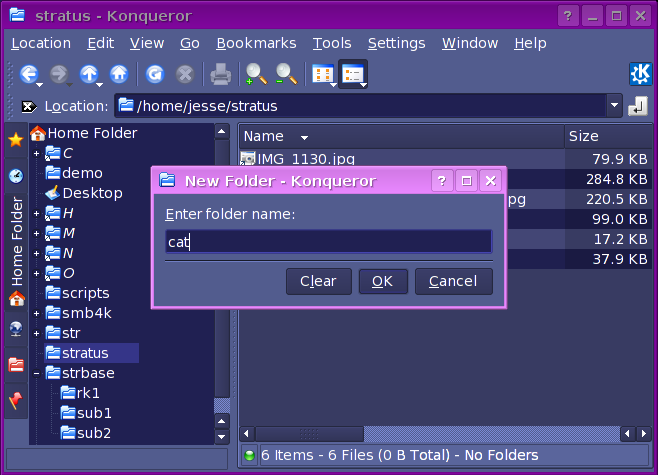This screenshot has width=658, height=475.
Task: Reload the current folder view
Action: pyautogui.click(x=155, y=75)
